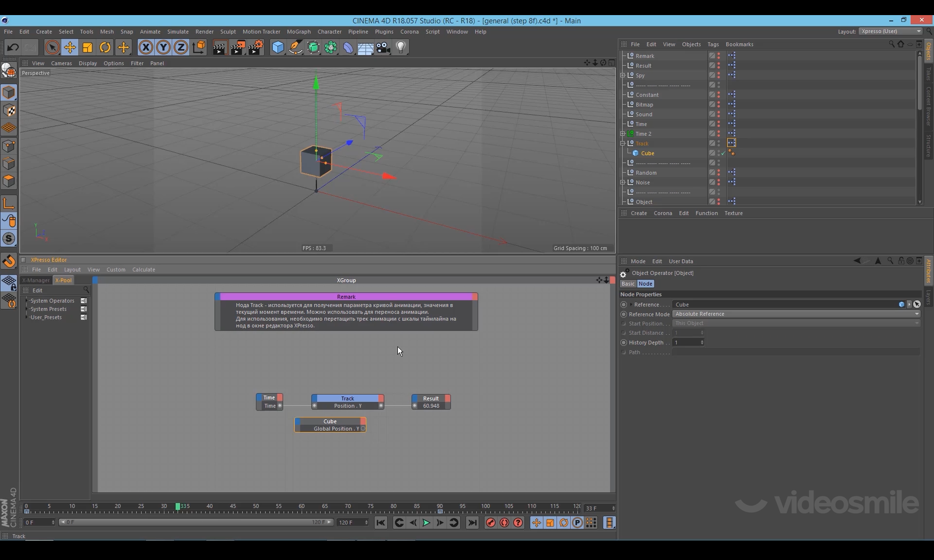The image size is (934, 560).
Task: Add a Light object
Action: click(401, 47)
